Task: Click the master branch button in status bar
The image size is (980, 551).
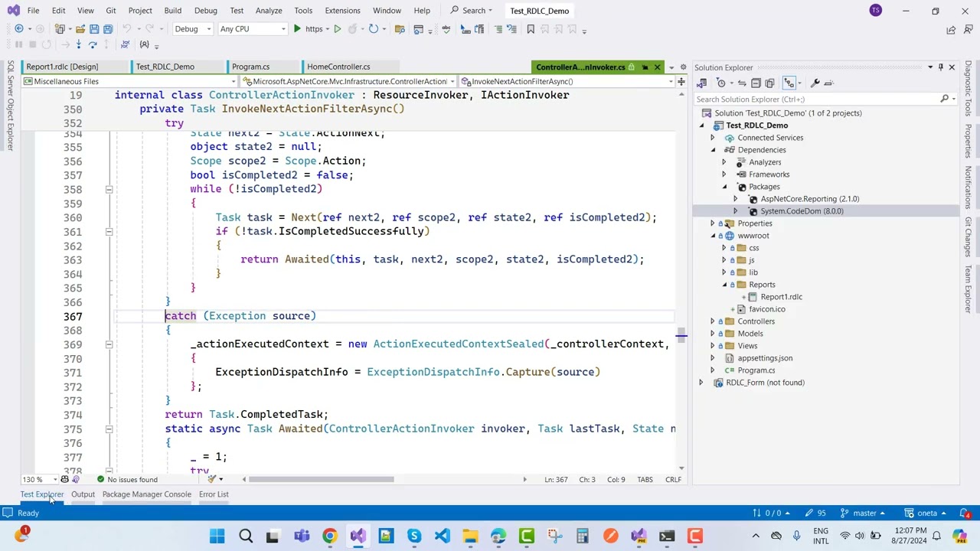Action: click(x=864, y=513)
